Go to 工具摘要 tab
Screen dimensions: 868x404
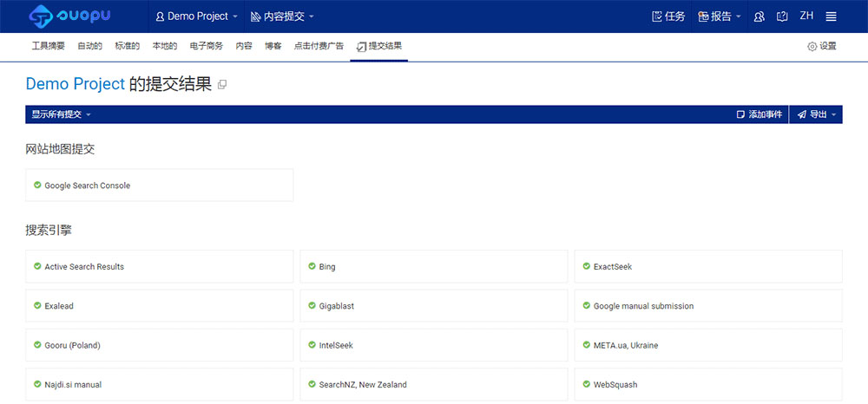(x=48, y=47)
